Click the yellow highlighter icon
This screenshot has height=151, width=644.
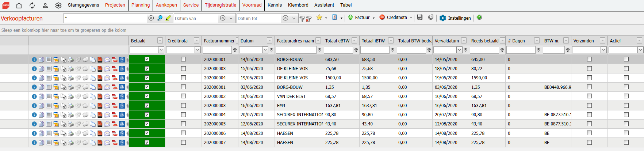168,18
